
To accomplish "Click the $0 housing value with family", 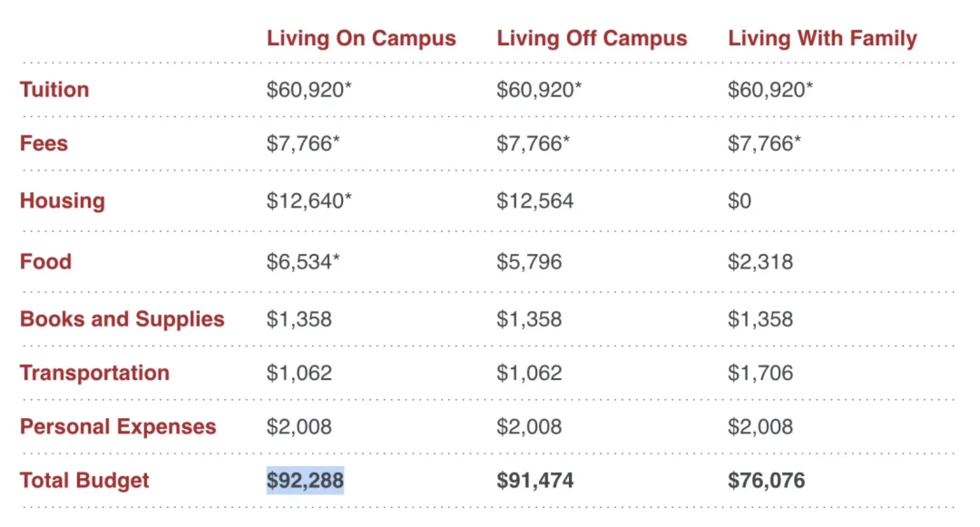I will click(x=740, y=201).
